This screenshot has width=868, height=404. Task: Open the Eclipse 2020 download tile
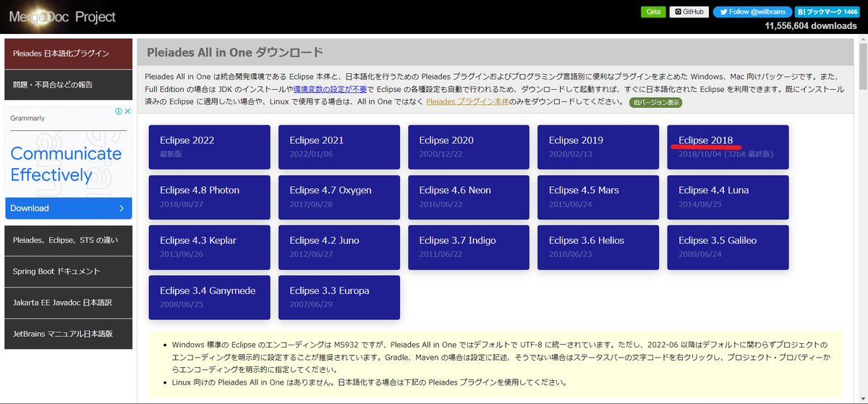[469, 147]
